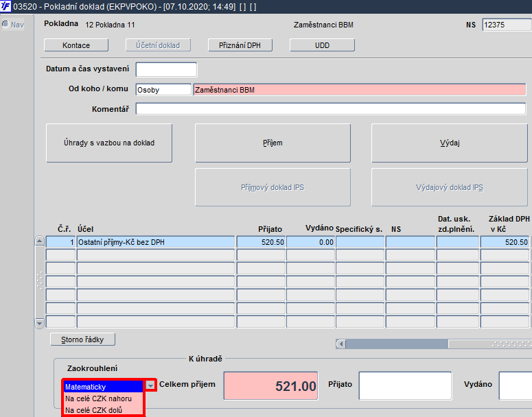Select Matematicky rounding option
The width and height of the screenshot is (532, 417).
(x=103, y=387)
